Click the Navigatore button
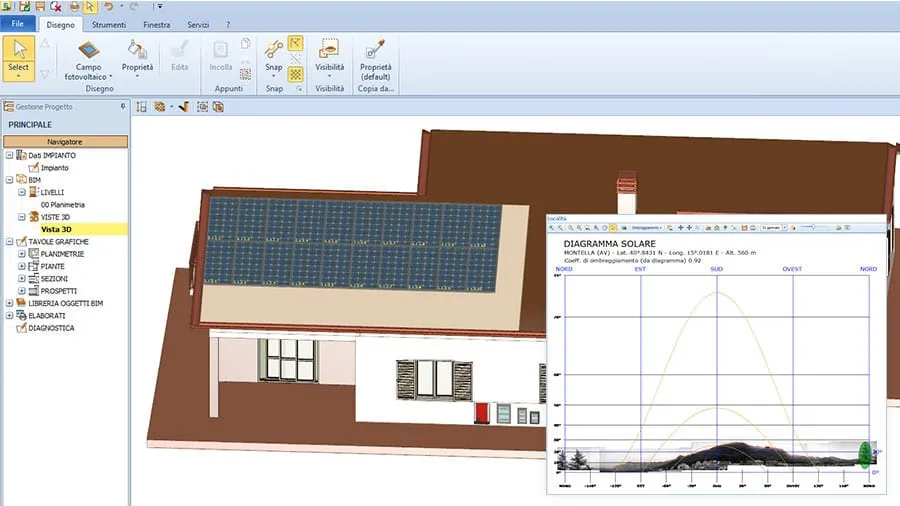Viewport: 900px width, 506px height. coord(65,142)
